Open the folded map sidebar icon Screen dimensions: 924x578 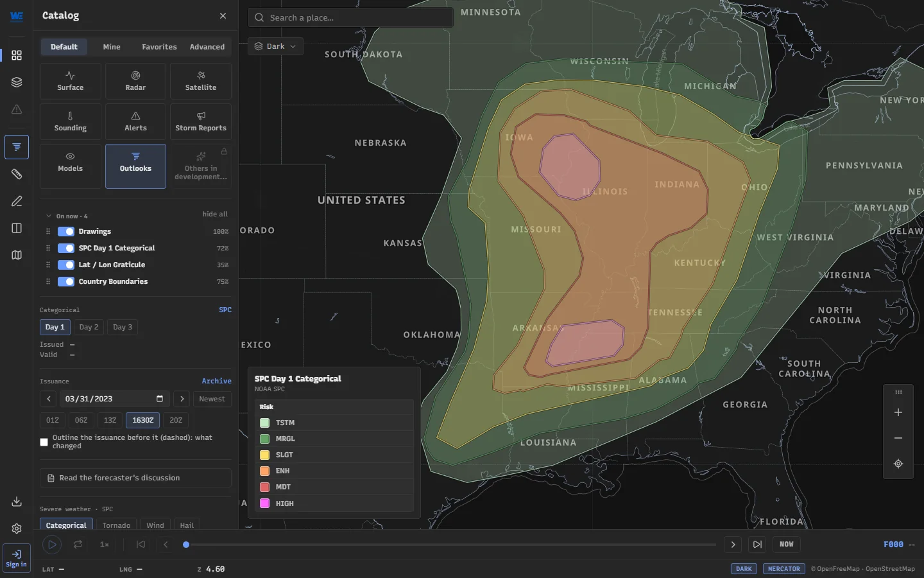(x=17, y=255)
